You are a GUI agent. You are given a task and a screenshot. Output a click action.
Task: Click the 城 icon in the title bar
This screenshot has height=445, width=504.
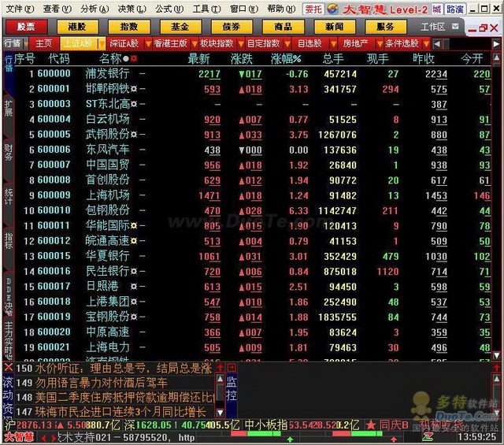click(436, 9)
